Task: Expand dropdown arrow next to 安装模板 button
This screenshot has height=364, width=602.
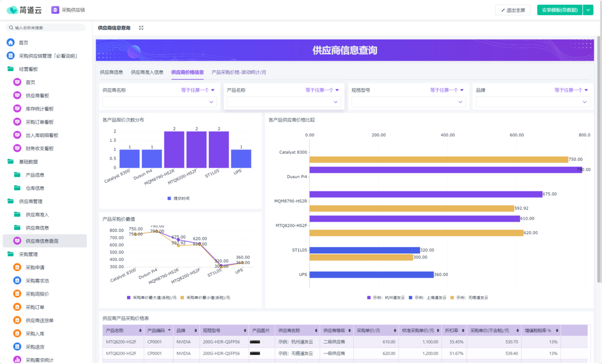Action: [x=588, y=10]
